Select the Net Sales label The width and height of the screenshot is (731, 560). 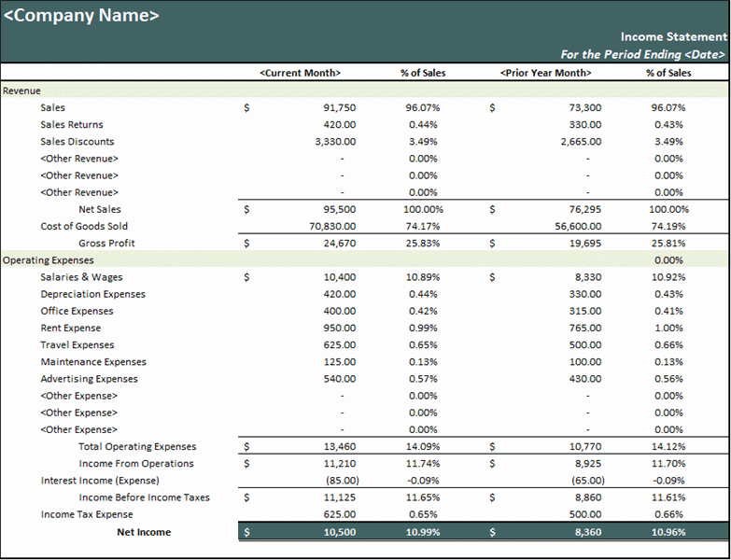coord(100,210)
